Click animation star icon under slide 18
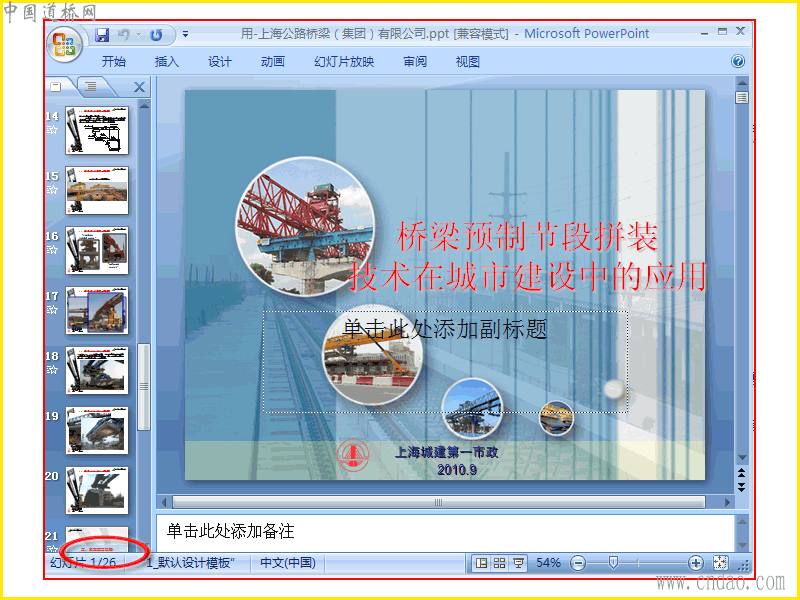This screenshot has width=800, height=600. click(52, 369)
